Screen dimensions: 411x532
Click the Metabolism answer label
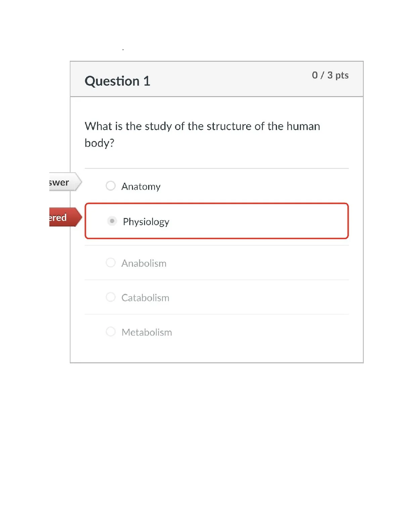pos(147,332)
